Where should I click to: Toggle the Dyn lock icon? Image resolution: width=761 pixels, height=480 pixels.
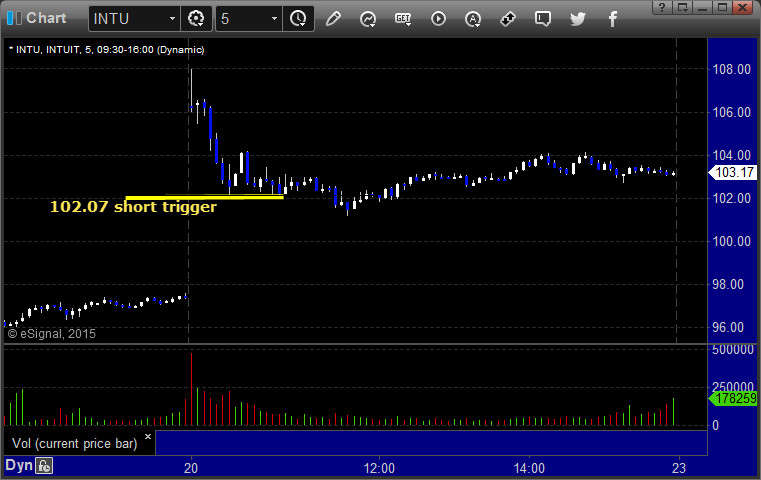click(44, 466)
